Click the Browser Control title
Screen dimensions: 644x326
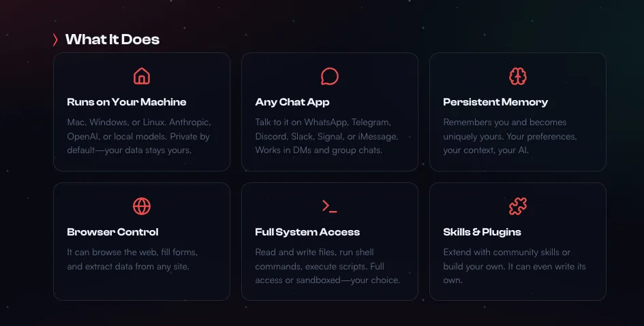click(x=112, y=232)
